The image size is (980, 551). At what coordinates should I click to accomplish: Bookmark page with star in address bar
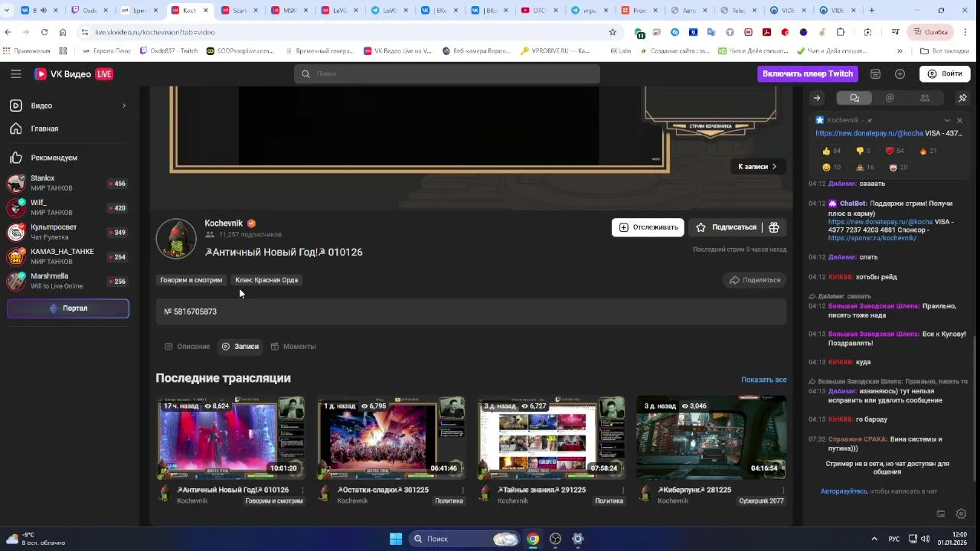tap(612, 32)
